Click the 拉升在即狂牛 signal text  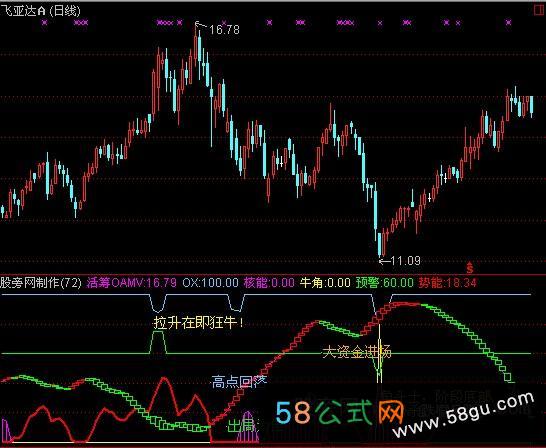(x=198, y=323)
